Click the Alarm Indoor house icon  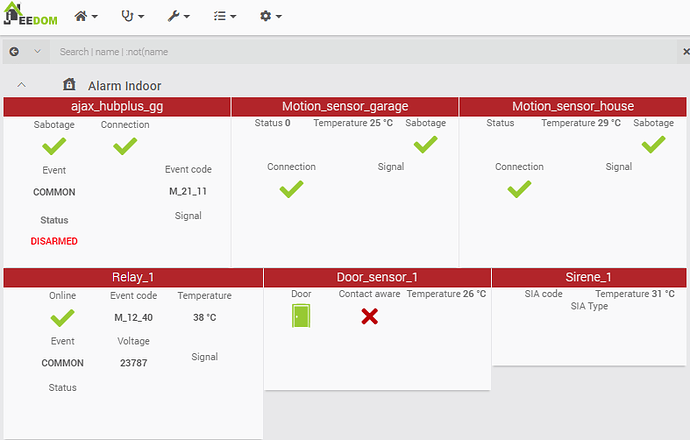click(69, 84)
